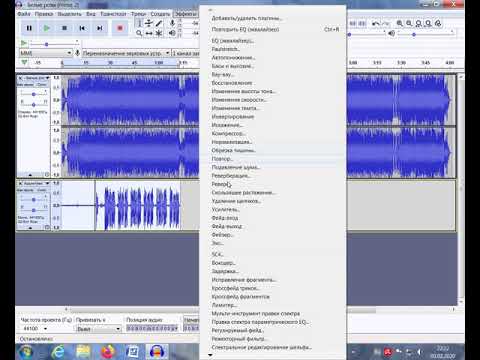Viewport: 480px width, 360px height.
Task: Start playback with the green Play button
Action: [47, 28]
